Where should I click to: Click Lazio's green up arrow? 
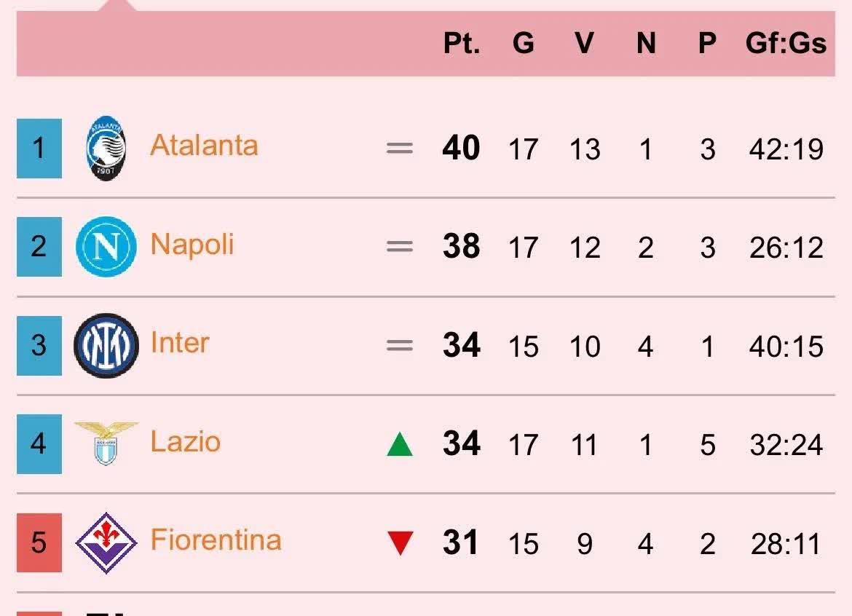(x=400, y=443)
